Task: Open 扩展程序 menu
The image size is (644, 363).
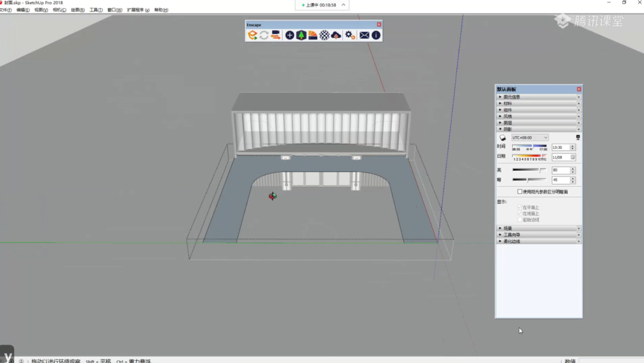Action: click(138, 10)
